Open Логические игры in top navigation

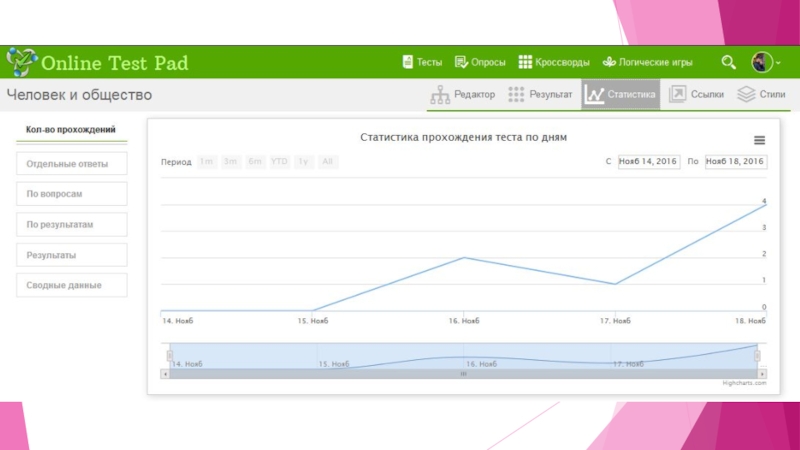pos(647,62)
